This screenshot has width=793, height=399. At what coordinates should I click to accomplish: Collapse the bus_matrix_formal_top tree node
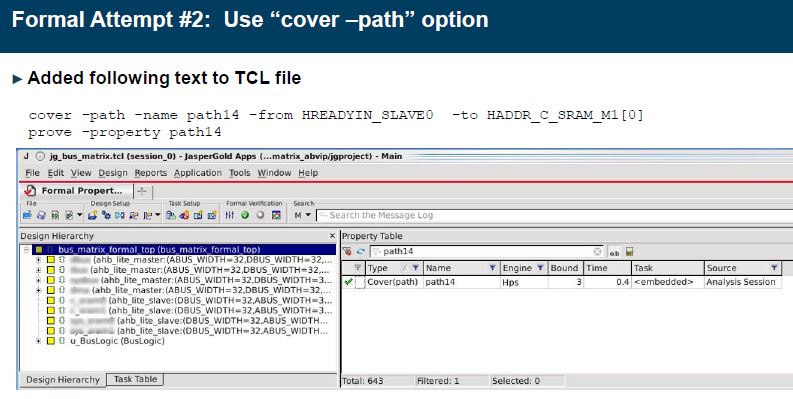26,249
